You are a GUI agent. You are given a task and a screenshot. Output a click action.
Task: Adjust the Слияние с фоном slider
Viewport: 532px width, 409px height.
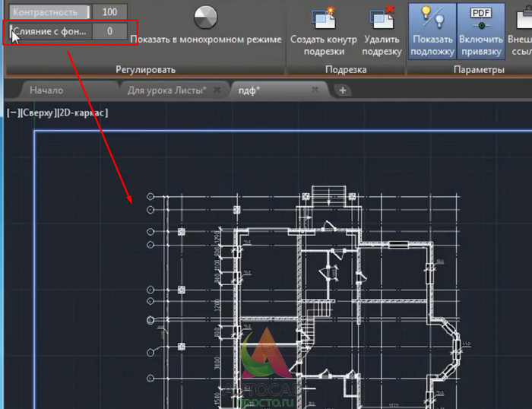click(50, 31)
